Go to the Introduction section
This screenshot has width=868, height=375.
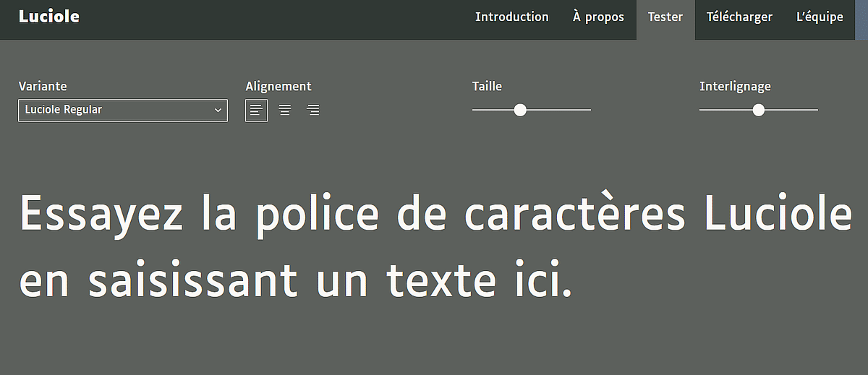pyautogui.click(x=512, y=17)
